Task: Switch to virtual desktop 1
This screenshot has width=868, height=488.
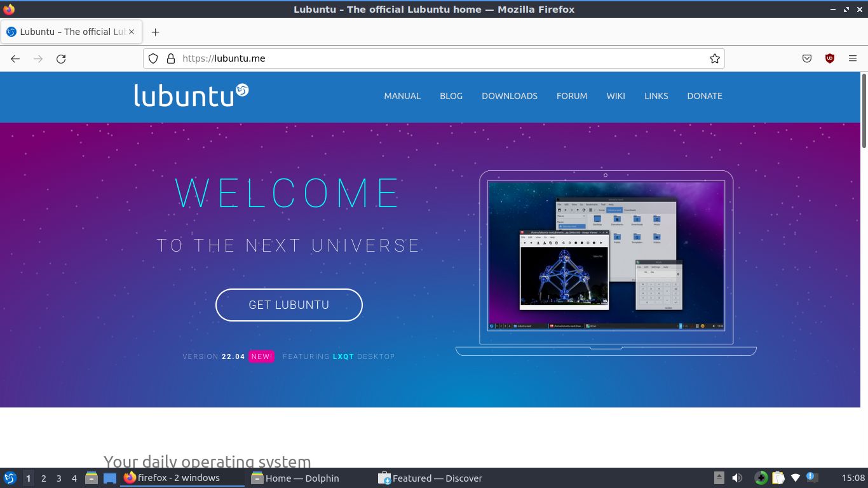Action: click(x=28, y=478)
